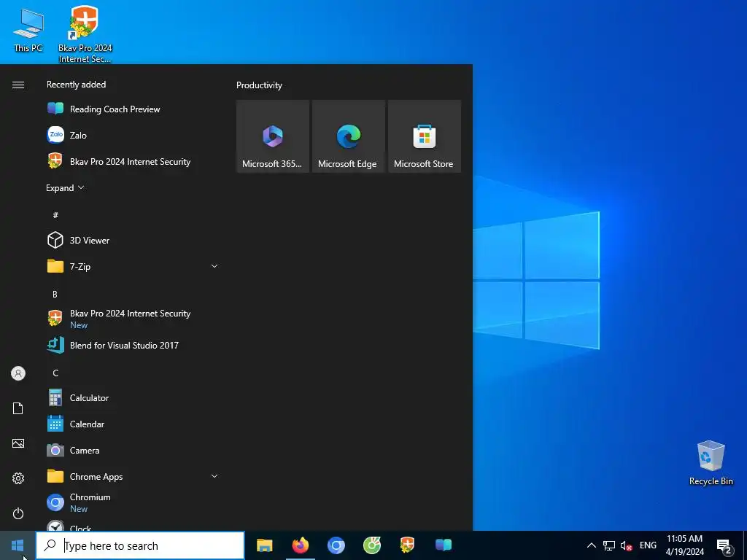Open Bkav from the taskbar
The height and width of the screenshot is (560, 747).
(x=407, y=545)
